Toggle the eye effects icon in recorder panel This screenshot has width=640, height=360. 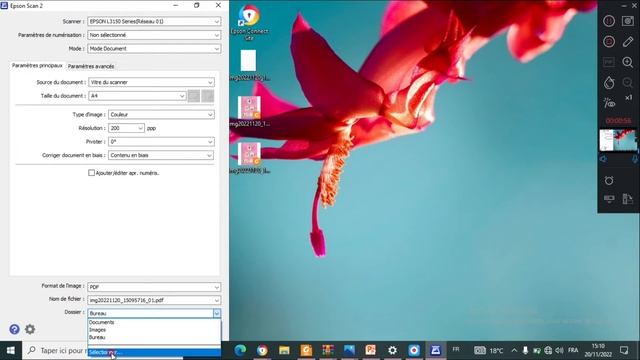(609, 103)
